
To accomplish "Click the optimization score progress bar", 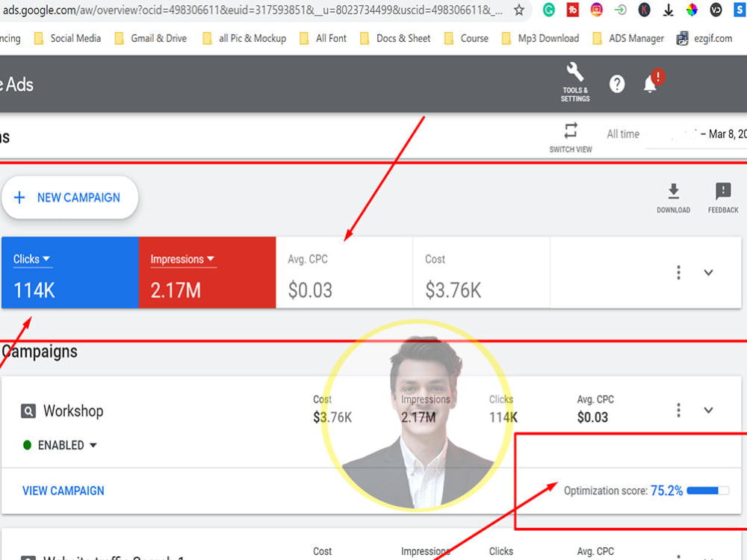I will [x=708, y=491].
